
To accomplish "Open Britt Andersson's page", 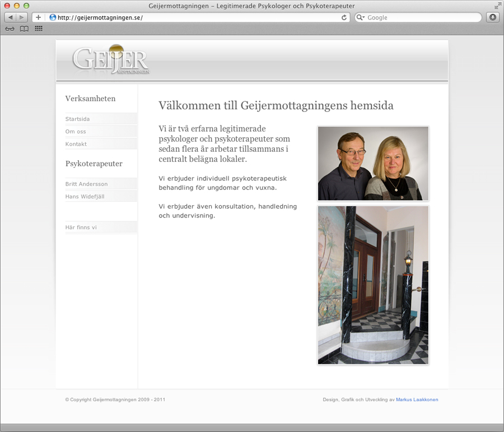I will click(x=101, y=184).
